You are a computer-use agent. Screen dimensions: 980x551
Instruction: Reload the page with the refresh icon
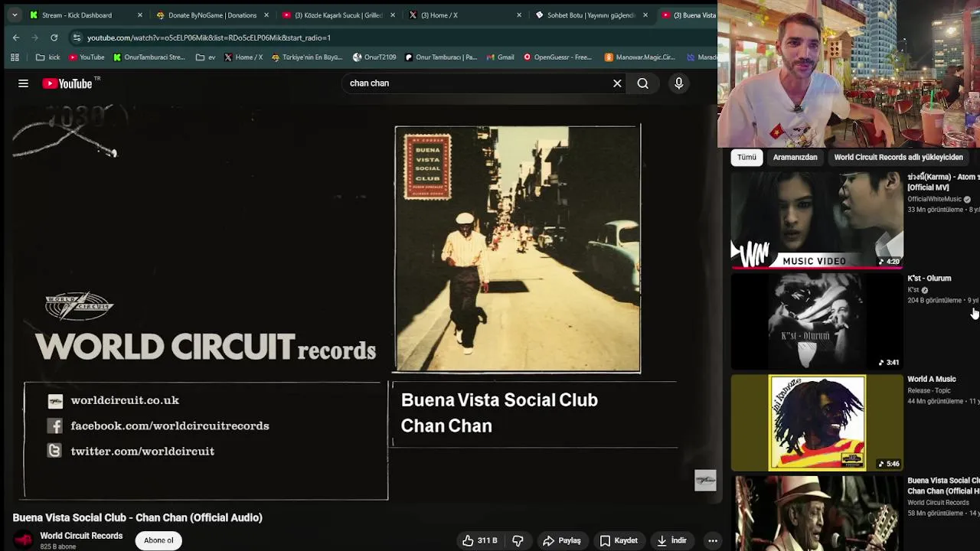pos(54,37)
